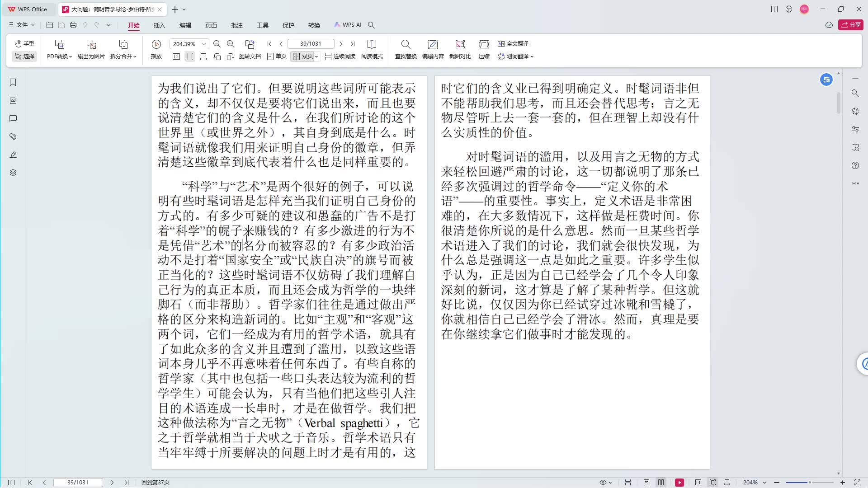The height and width of the screenshot is (488, 868).
Task: Toggle fit page view in toolbar
Action: (x=190, y=56)
